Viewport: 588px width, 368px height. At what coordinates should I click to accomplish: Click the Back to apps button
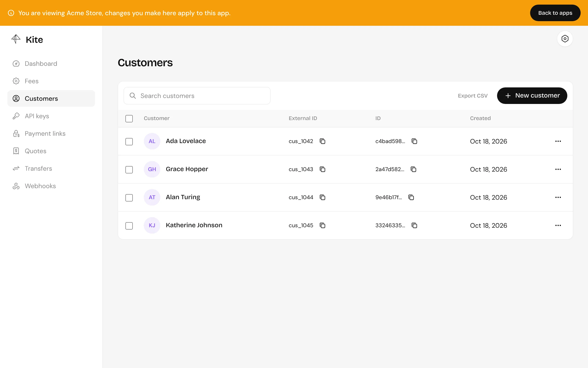555,13
